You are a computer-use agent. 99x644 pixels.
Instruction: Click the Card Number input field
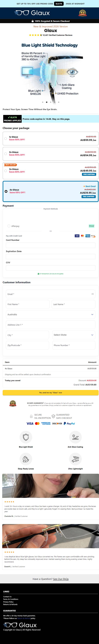pos(50,245)
